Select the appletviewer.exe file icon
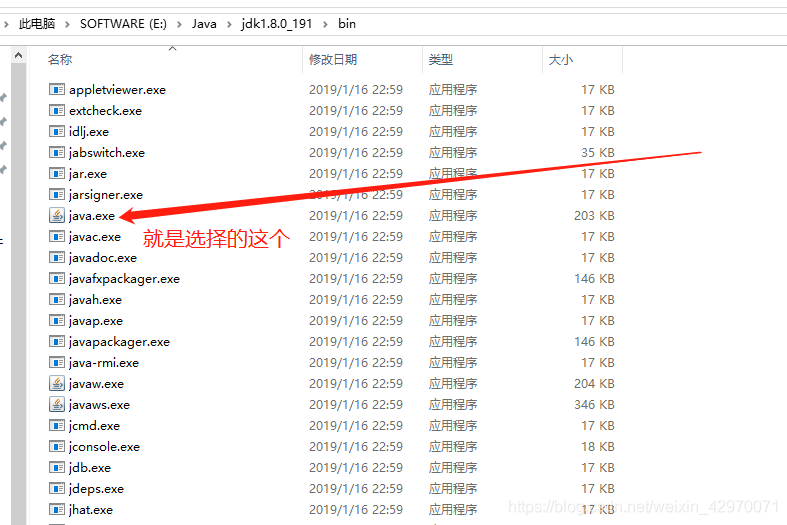This screenshot has width=787, height=525. [x=57, y=89]
